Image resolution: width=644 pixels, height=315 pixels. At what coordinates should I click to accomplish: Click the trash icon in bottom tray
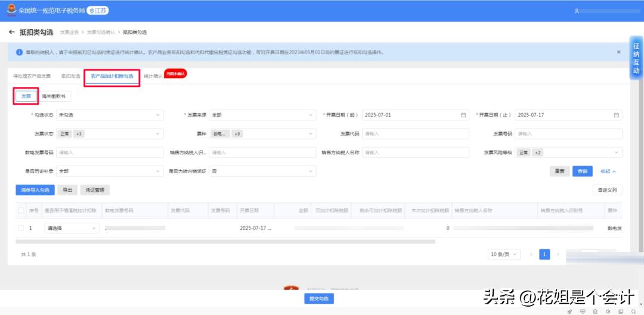click(x=595, y=311)
